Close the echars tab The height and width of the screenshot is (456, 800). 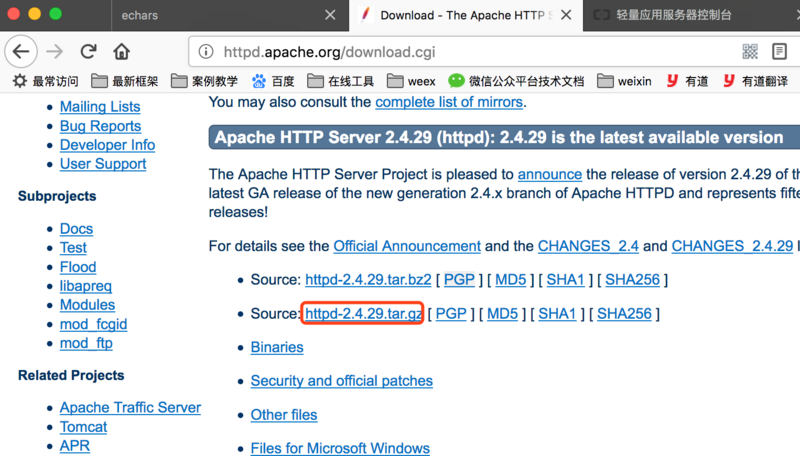[x=330, y=15]
